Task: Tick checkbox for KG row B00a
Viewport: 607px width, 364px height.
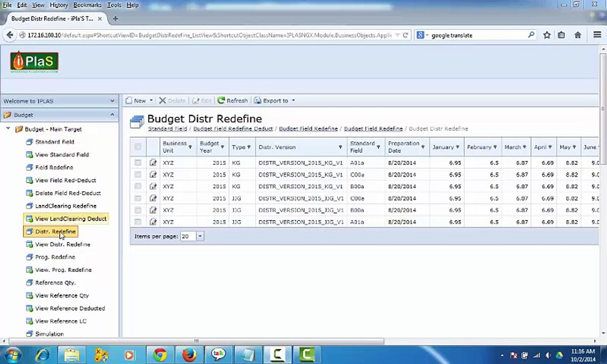Action: click(138, 186)
